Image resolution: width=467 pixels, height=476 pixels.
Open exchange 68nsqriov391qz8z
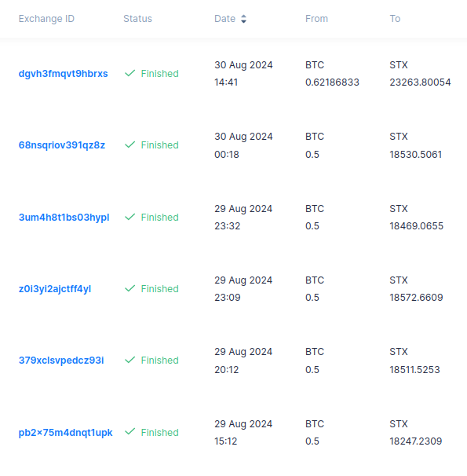coord(62,145)
